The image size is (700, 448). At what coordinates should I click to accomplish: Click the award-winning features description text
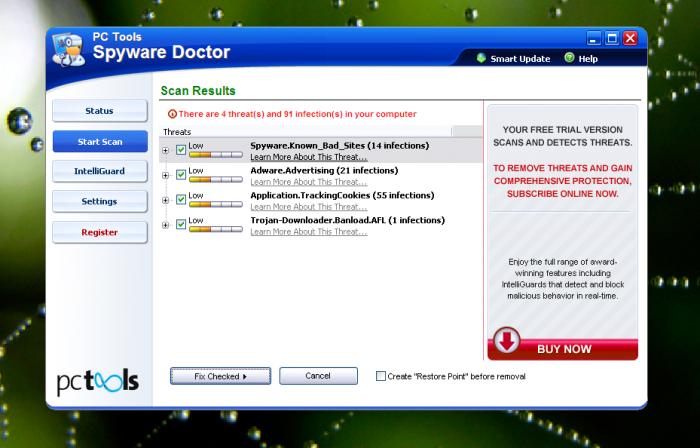click(x=562, y=279)
